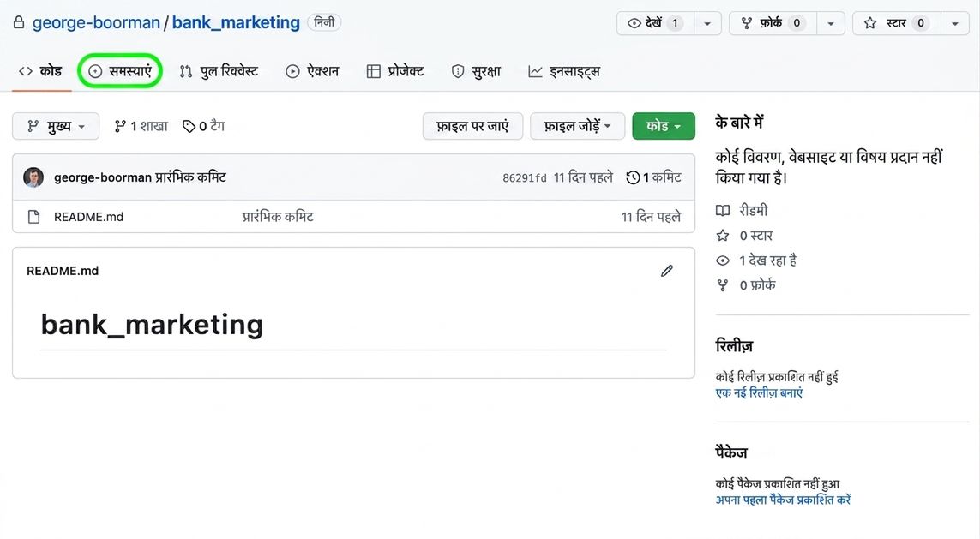Open the रिलीज़ section heading
Screen dimensions: 980x539
(735, 346)
